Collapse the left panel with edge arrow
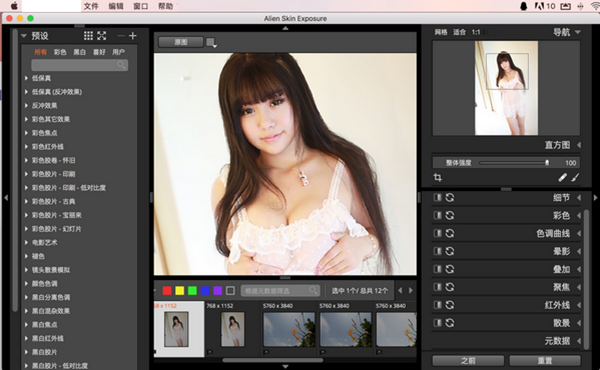600x370 pixels. coord(6,198)
